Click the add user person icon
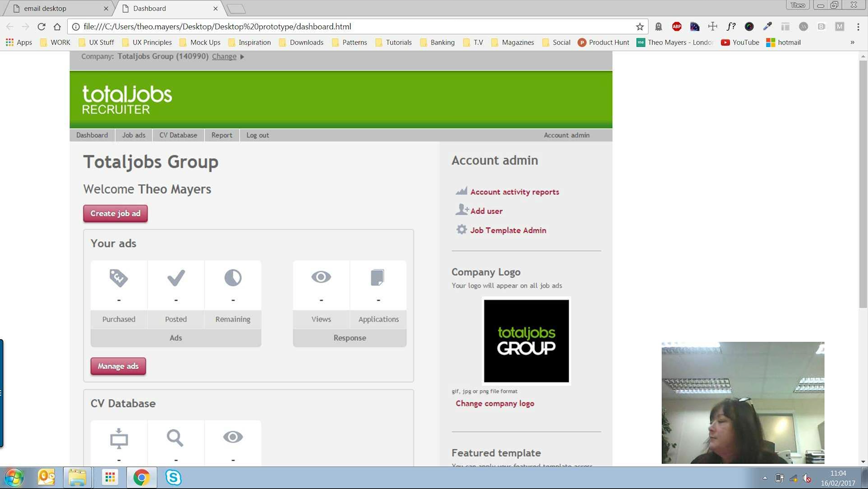 click(x=462, y=209)
